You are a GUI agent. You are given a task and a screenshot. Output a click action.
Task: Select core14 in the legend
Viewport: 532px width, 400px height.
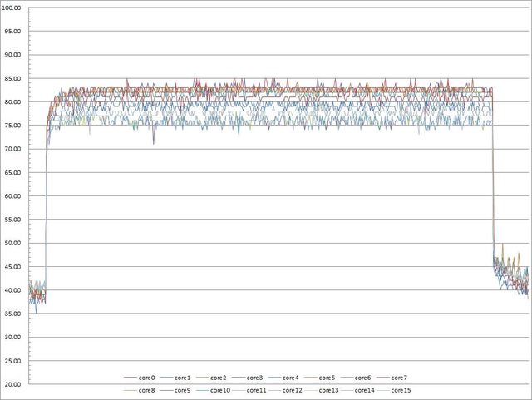click(365, 390)
